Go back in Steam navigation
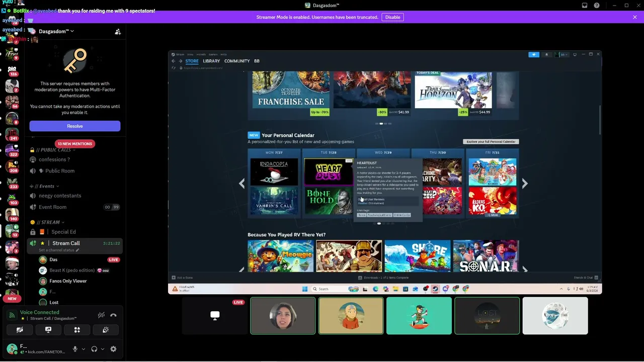 (174, 61)
